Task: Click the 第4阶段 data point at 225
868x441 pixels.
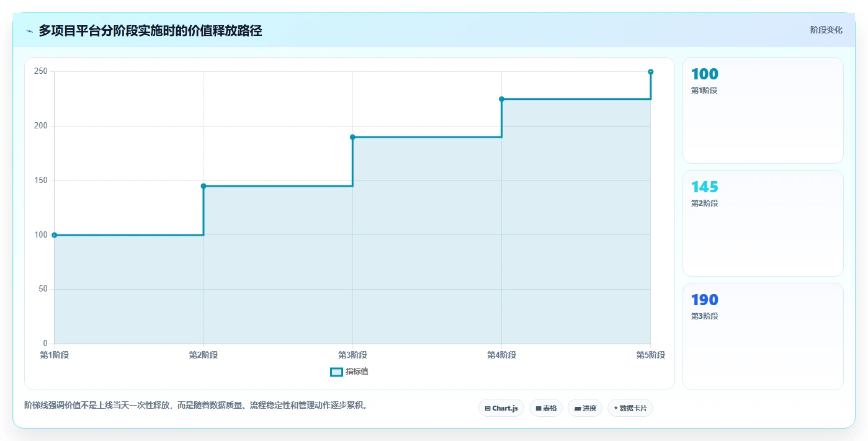Action: 501,99
